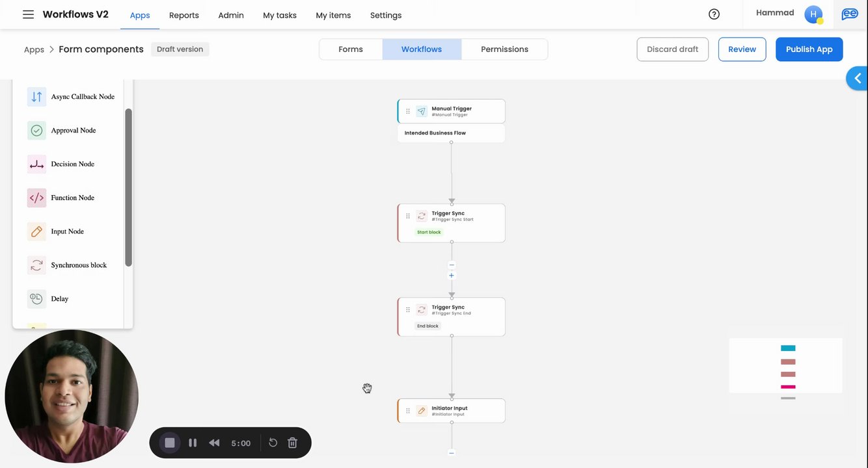Pick the Decision Node icon

[36, 164]
